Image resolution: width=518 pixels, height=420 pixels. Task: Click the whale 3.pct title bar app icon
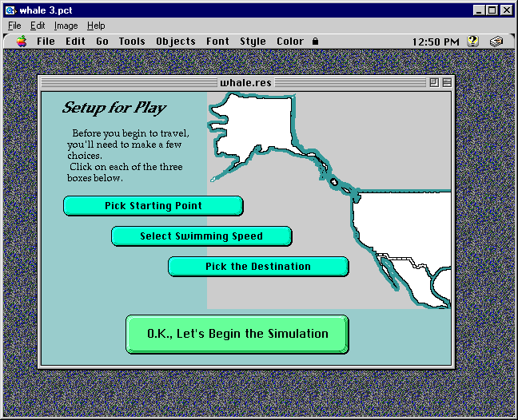pos(10,10)
